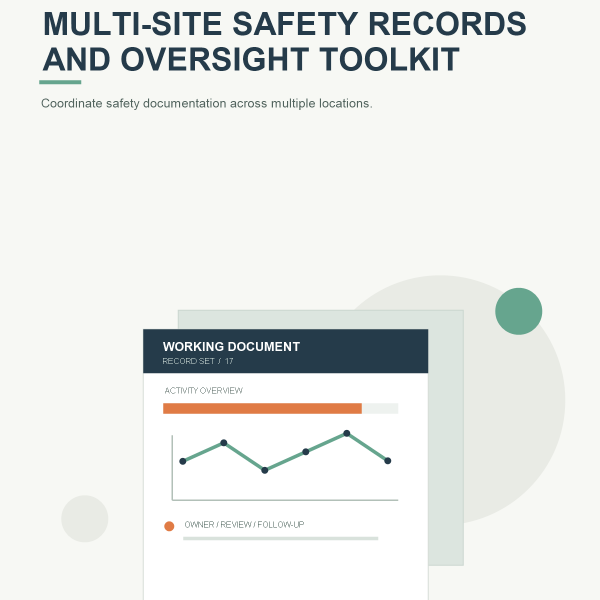Viewport: 600px width, 600px height.
Task: Click the "WORKING DOCUMENT" header text
Action: click(231, 347)
